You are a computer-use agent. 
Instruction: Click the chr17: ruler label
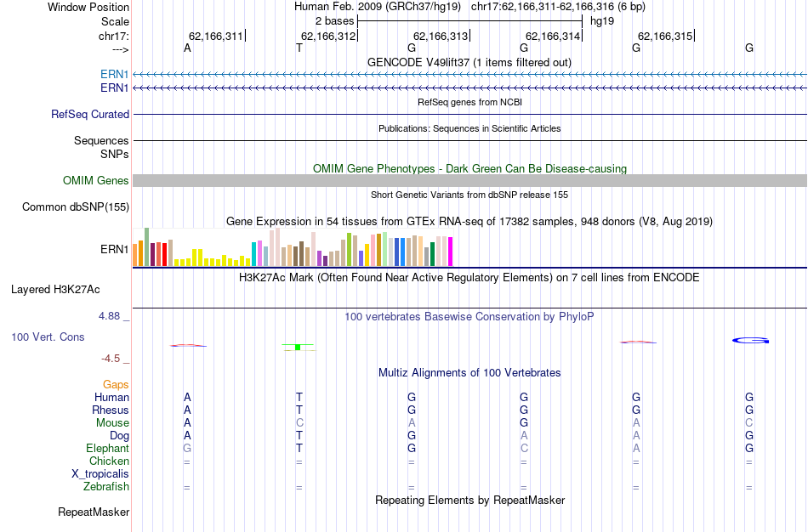click(114, 36)
